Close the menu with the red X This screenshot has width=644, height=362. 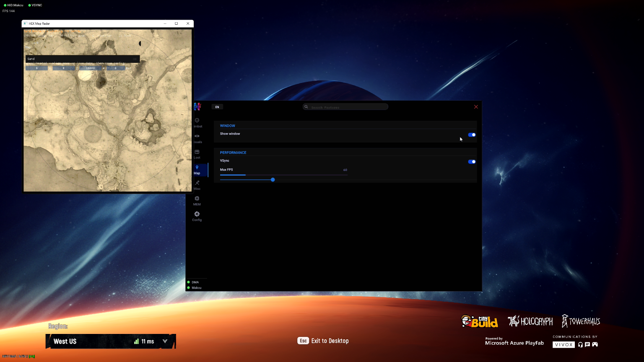coord(476,107)
